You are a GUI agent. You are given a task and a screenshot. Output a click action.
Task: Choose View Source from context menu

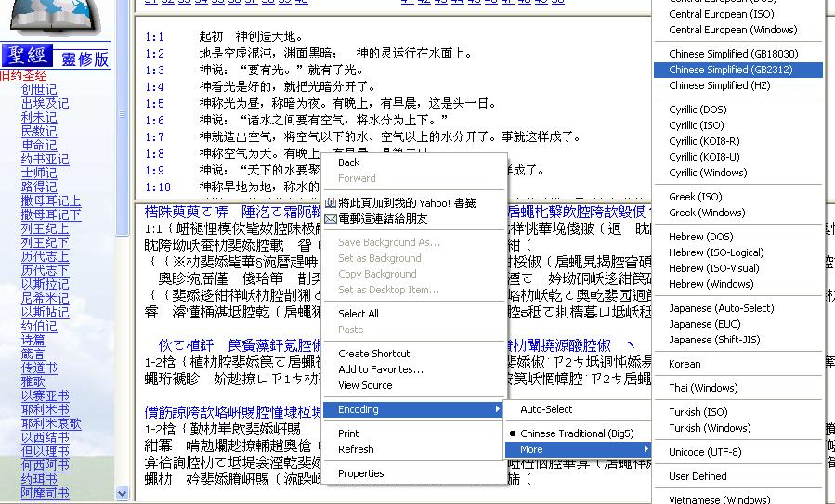tap(365, 385)
